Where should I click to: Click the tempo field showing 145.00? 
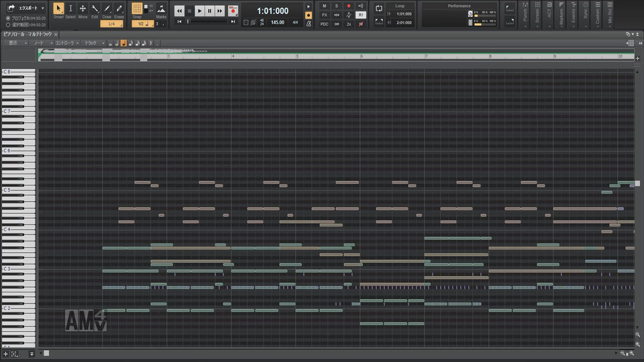click(277, 22)
